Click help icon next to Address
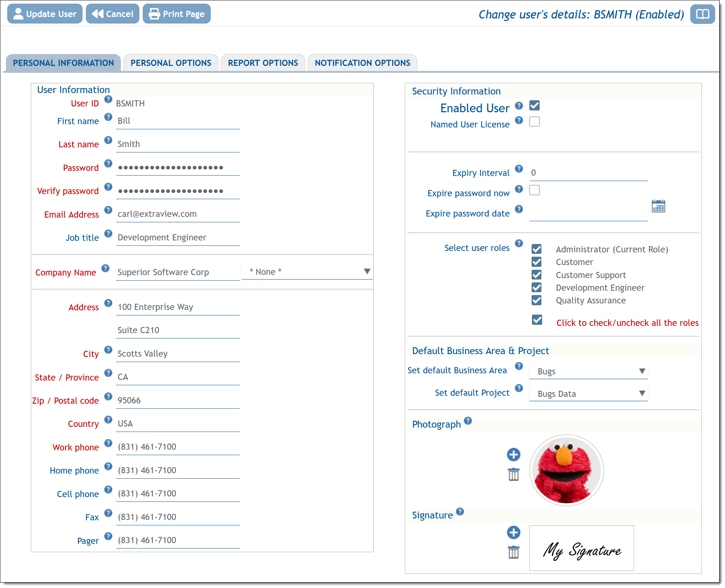Image resolution: width=725 pixels, height=588 pixels. click(x=108, y=303)
